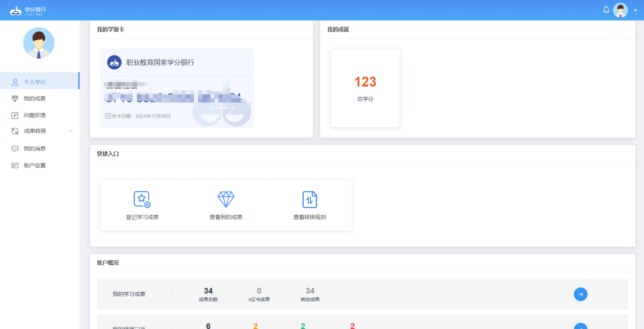This screenshot has width=644, height=329.
Task: Click the 成果总数 count of 34
Action: [x=208, y=291]
